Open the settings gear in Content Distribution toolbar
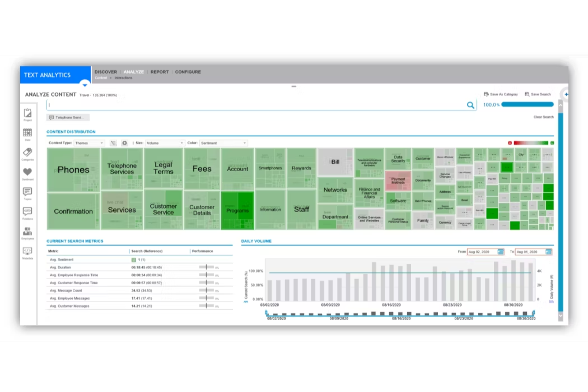588x392 pixels. [124, 143]
